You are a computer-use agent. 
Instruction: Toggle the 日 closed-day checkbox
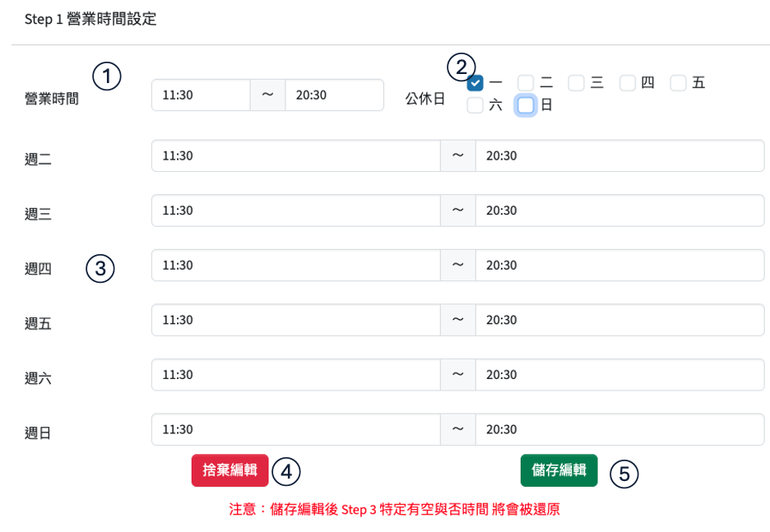tap(526, 105)
